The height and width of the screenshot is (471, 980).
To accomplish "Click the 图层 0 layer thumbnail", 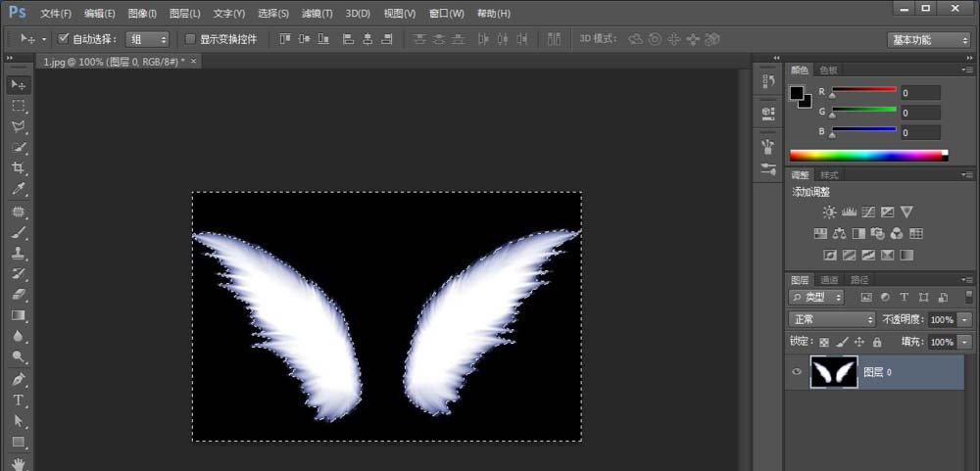I will click(x=834, y=372).
